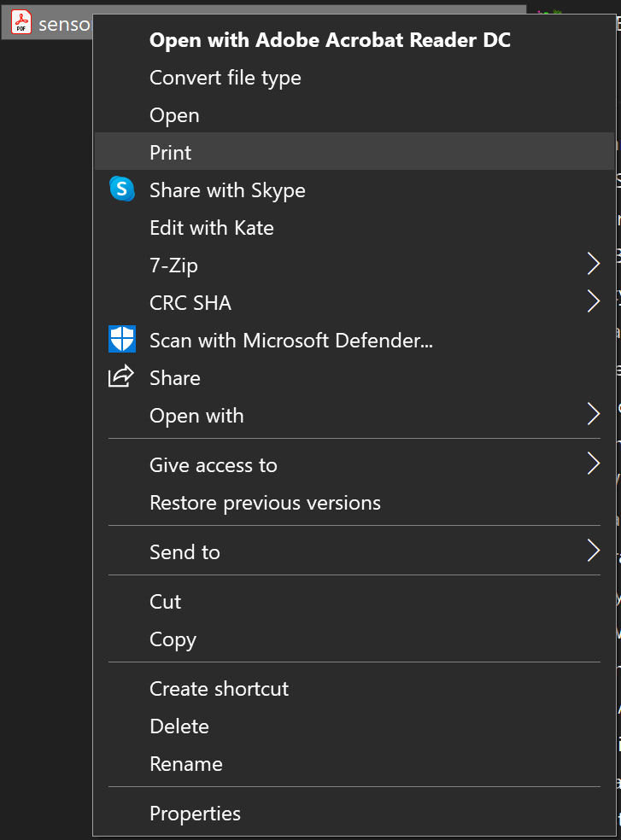
Task: Print the selected PDF file
Action: pos(171,153)
